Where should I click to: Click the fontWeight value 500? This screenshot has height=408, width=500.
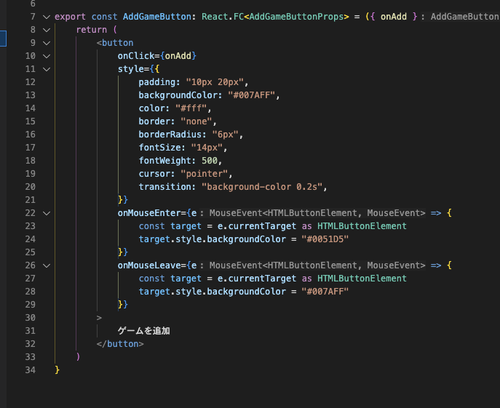pos(209,161)
